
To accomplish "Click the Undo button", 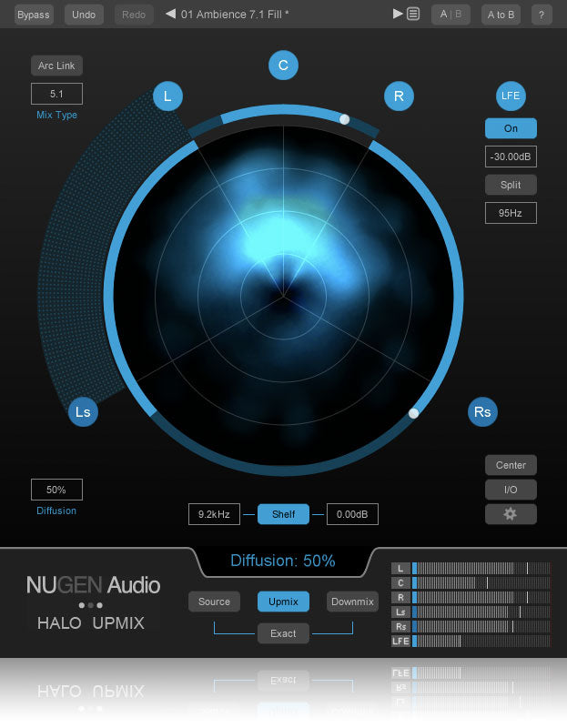I will point(84,15).
